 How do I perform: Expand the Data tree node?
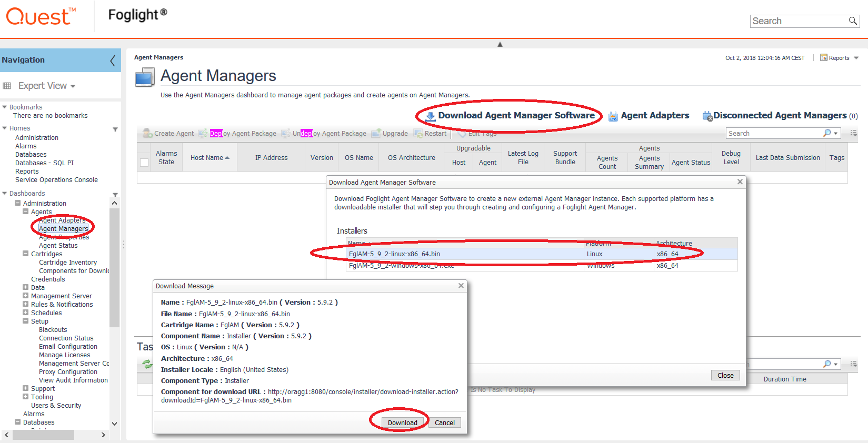pos(25,287)
